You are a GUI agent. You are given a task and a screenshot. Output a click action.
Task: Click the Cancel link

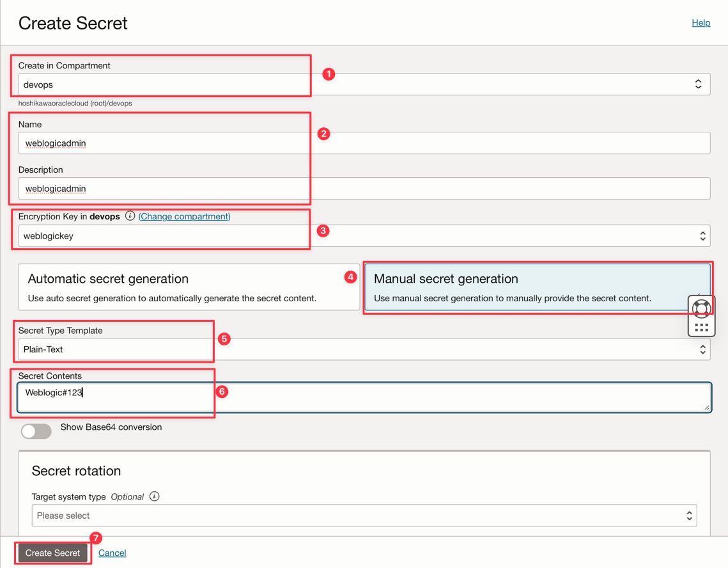coord(112,553)
